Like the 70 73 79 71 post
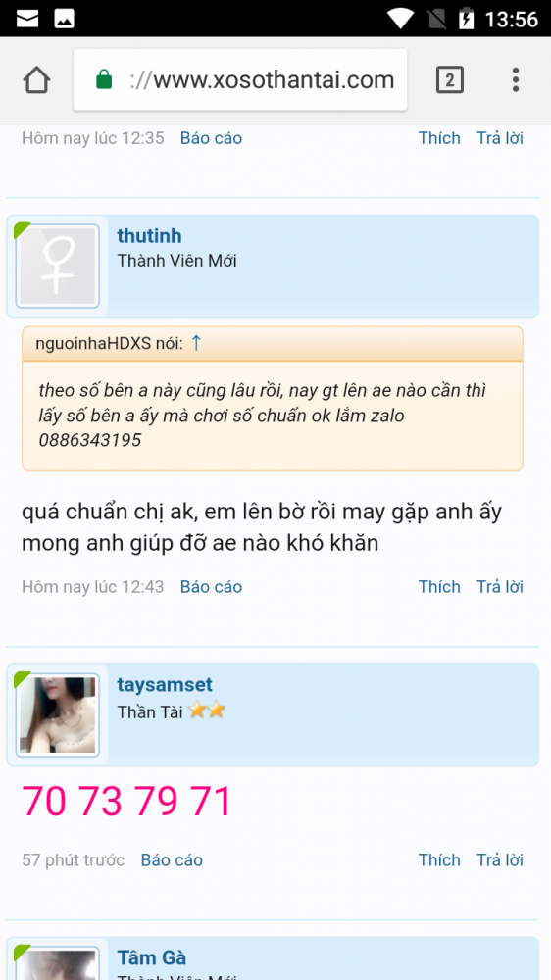 click(439, 860)
